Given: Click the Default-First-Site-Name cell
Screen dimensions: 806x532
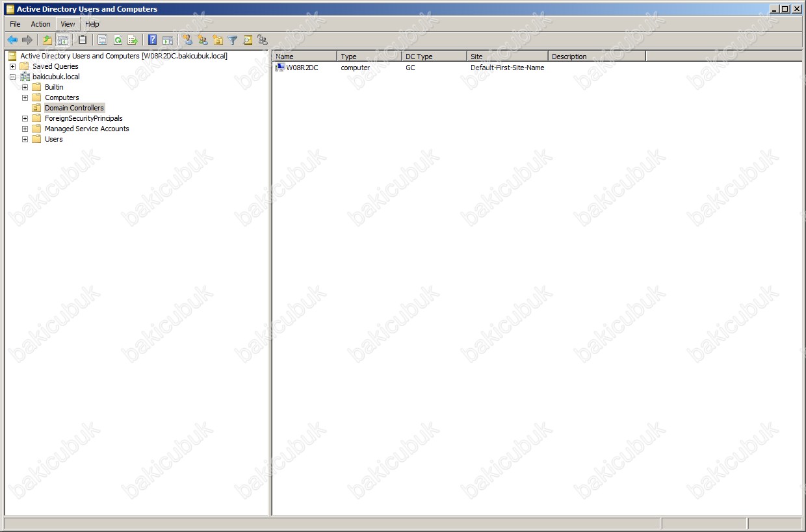Looking at the screenshot, I should tap(507, 68).
